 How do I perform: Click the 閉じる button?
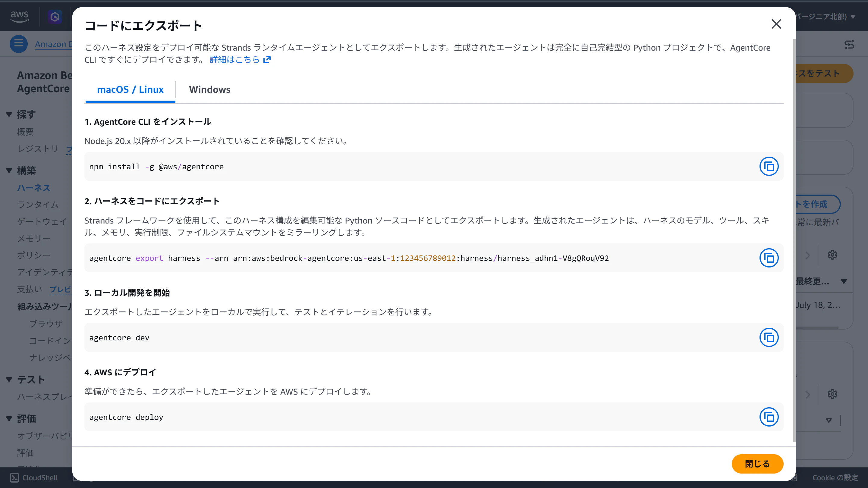[x=757, y=464]
